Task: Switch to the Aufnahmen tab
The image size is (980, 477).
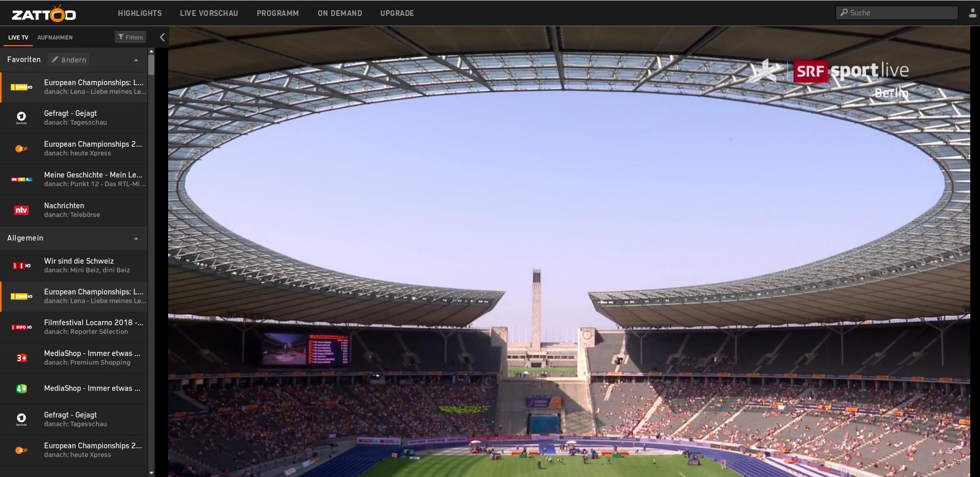Action: coord(55,37)
